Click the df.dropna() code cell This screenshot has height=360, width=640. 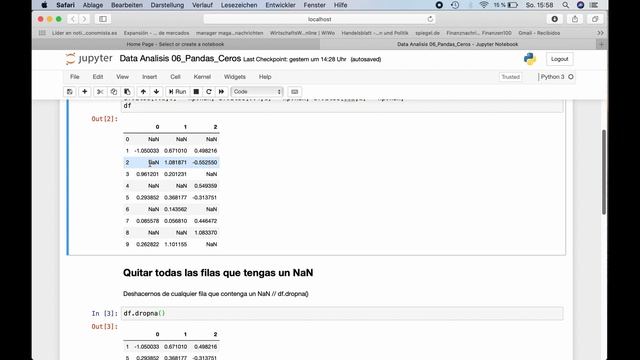click(x=342, y=313)
